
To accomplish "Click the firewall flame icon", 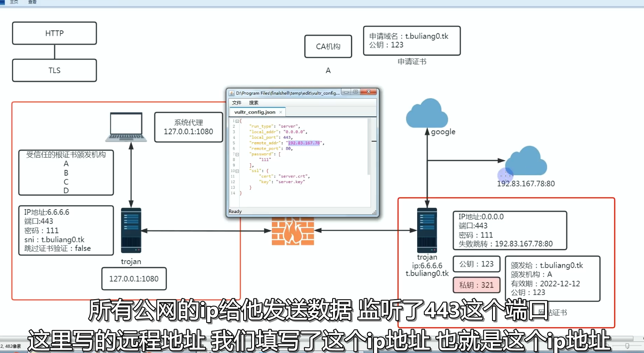I will (292, 231).
